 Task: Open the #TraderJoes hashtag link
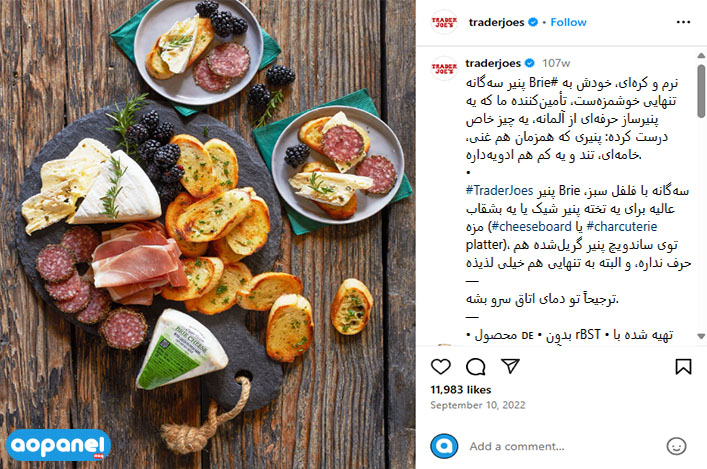(499, 191)
